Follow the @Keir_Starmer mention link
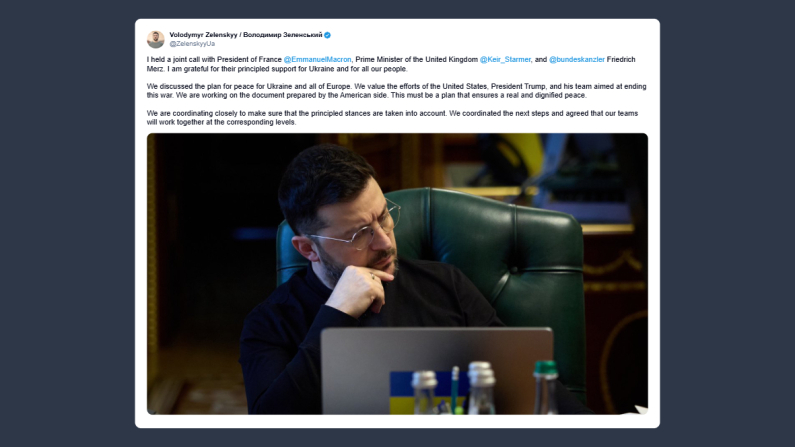Viewport: 795px width, 447px height. pyautogui.click(x=505, y=59)
